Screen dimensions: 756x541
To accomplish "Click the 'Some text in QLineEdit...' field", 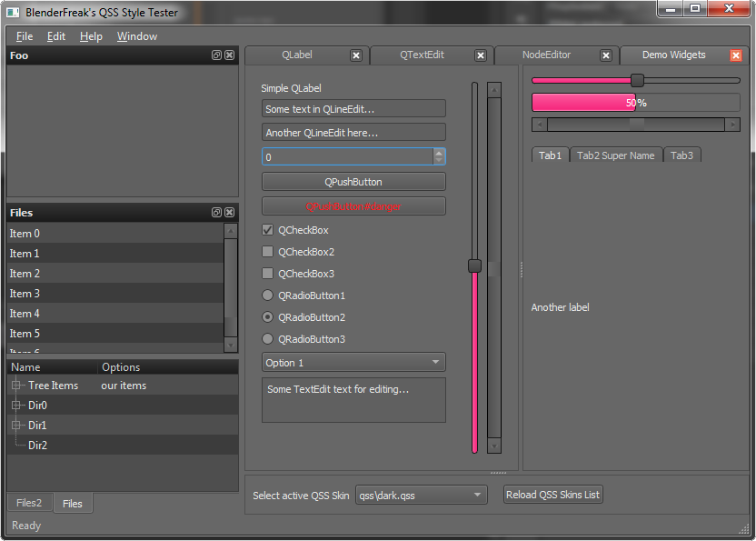I will pyautogui.click(x=353, y=109).
